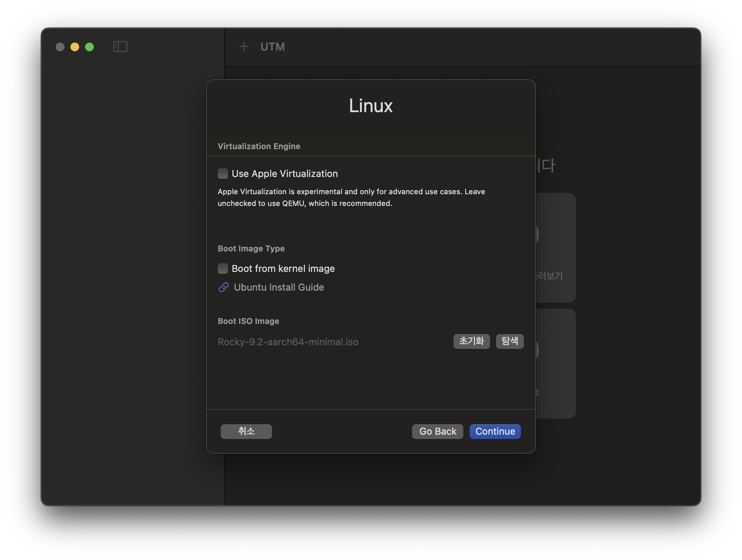This screenshot has height=560, width=742.
Task: Click the Virtualization Engine section header
Action: click(259, 146)
